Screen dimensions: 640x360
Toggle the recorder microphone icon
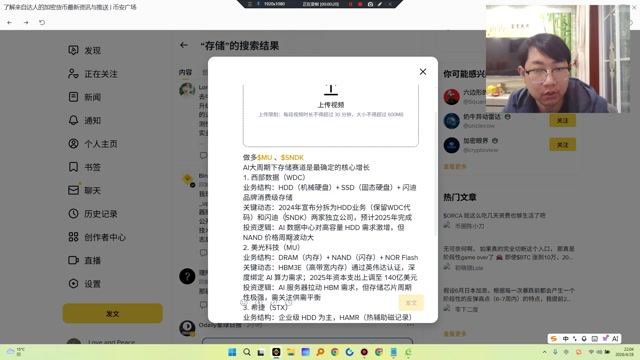point(258,4)
